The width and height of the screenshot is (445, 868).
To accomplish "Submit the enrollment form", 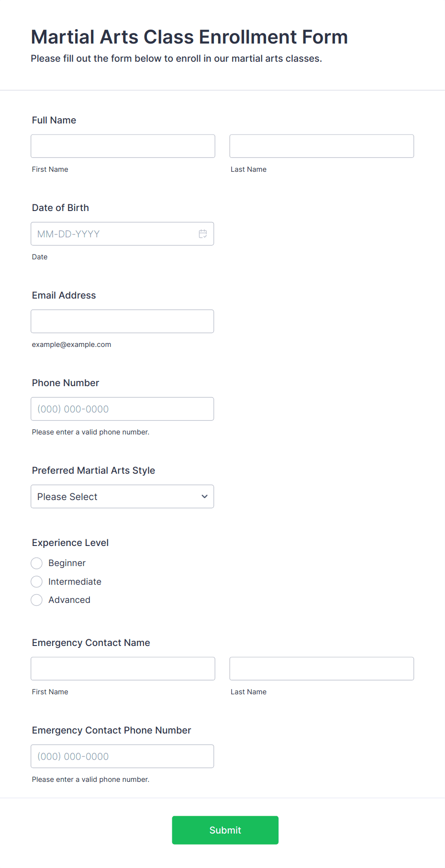I will (225, 830).
